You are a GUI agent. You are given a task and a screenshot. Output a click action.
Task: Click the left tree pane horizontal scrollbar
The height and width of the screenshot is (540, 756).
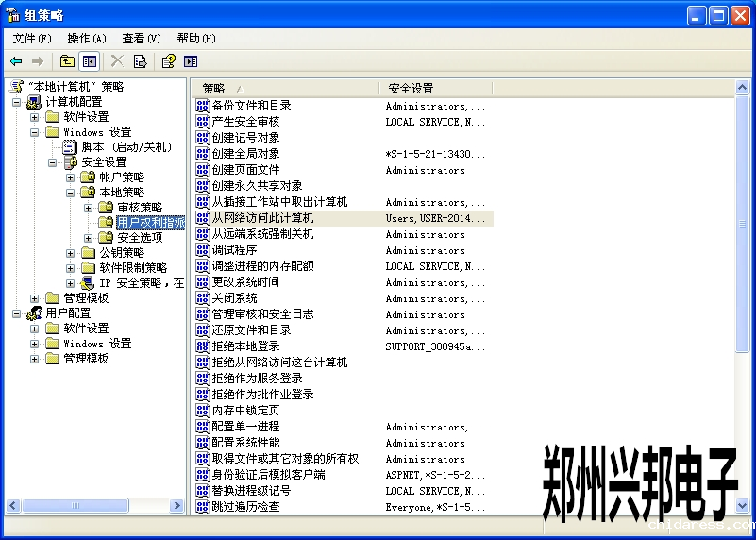[94, 506]
